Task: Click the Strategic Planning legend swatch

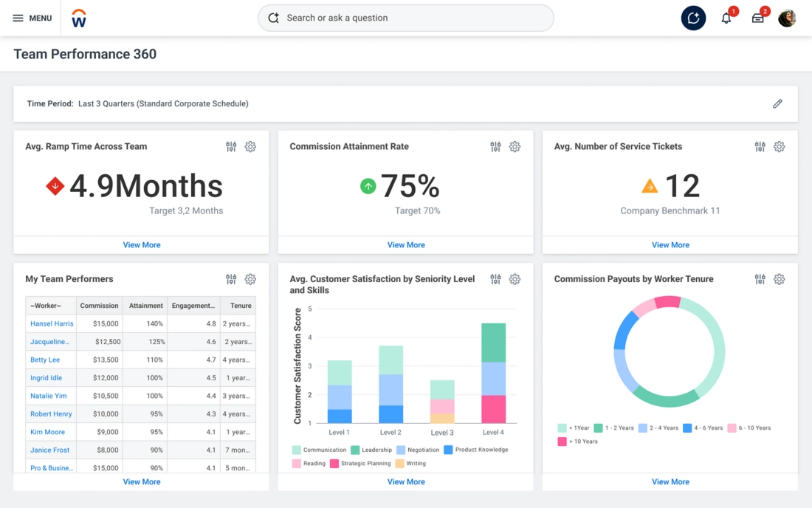Action: pyautogui.click(x=334, y=464)
